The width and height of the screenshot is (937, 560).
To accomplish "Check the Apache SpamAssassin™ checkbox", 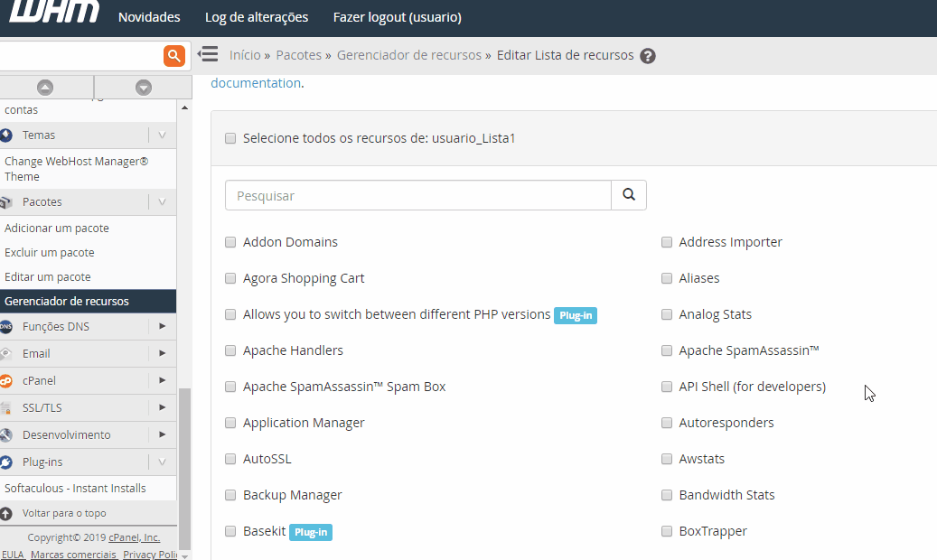I will point(666,350).
